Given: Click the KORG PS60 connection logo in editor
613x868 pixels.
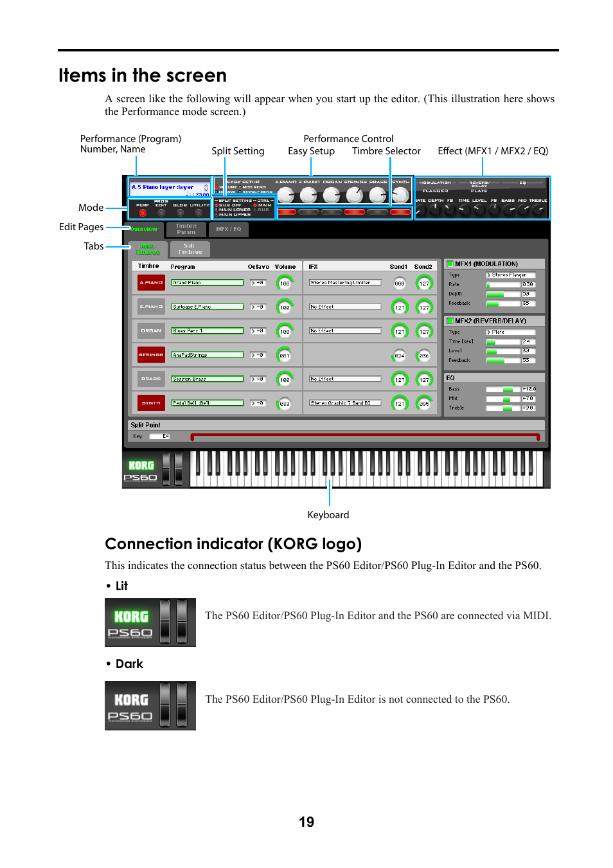Looking at the screenshot, I should [x=141, y=471].
